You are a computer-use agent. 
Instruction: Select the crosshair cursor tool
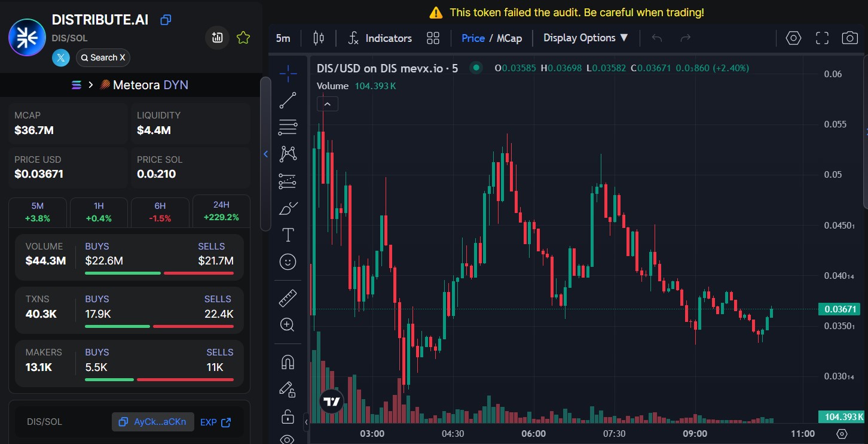288,74
